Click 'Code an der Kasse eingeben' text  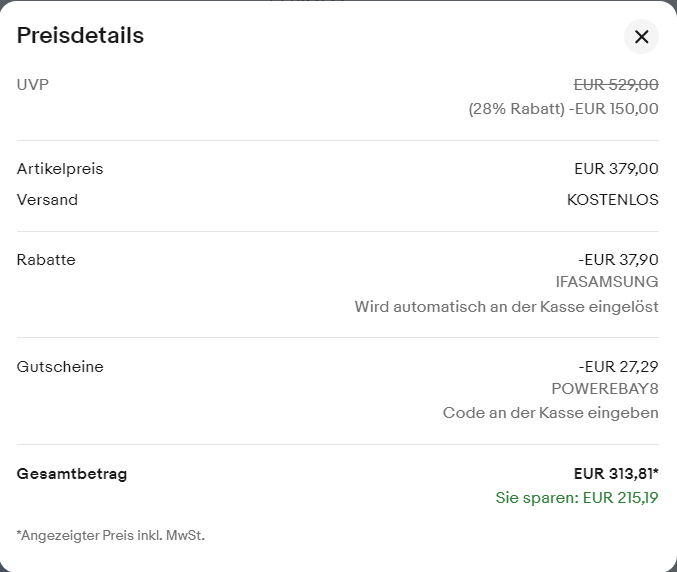pyautogui.click(x=550, y=413)
